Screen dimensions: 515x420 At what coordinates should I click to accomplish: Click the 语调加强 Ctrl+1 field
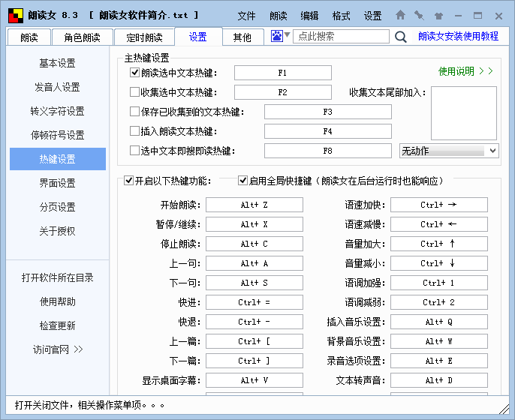(438, 283)
